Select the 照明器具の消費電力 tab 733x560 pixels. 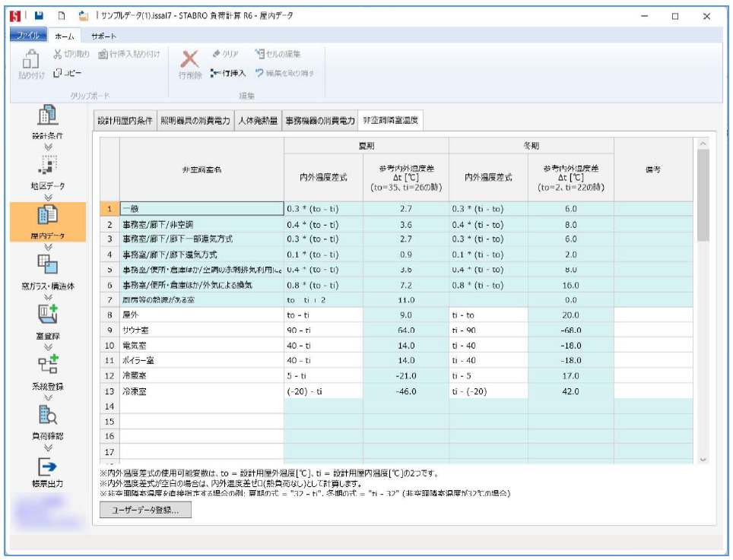195,121
